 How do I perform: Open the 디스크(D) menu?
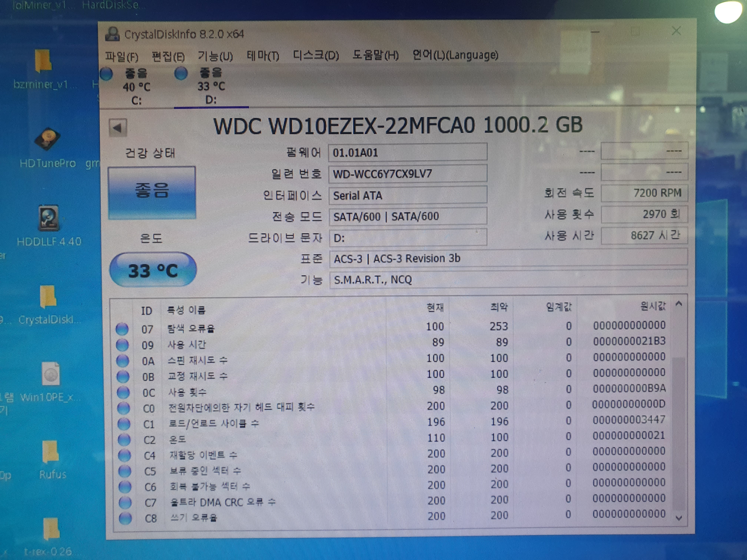[316, 55]
